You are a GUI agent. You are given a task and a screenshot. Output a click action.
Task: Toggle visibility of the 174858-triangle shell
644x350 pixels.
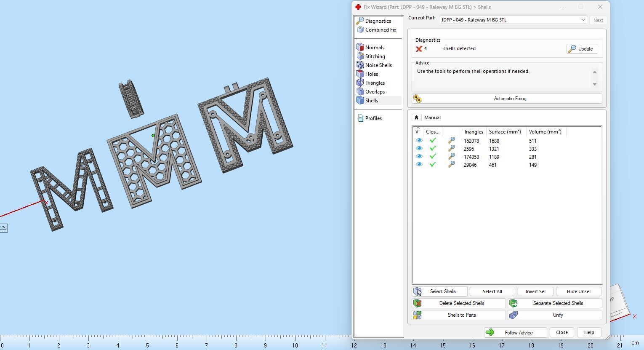click(419, 157)
